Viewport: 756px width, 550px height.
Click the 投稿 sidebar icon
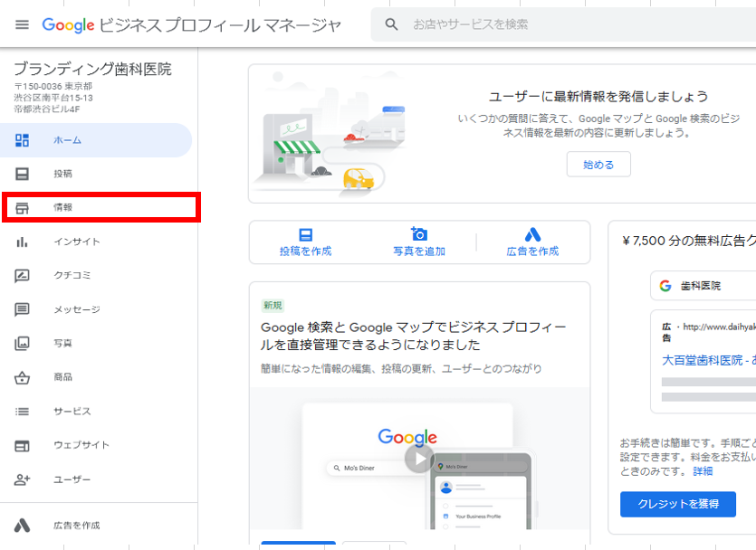click(x=22, y=174)
